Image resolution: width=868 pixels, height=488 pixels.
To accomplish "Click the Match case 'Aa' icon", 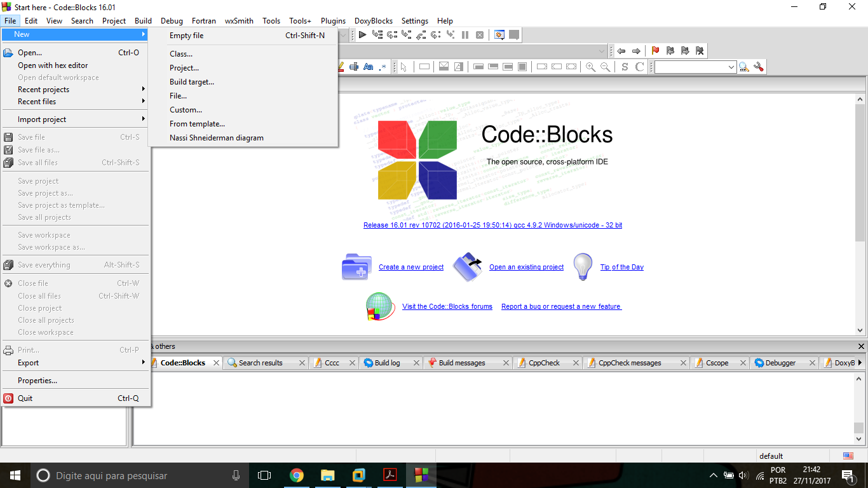I will (368, 67).
